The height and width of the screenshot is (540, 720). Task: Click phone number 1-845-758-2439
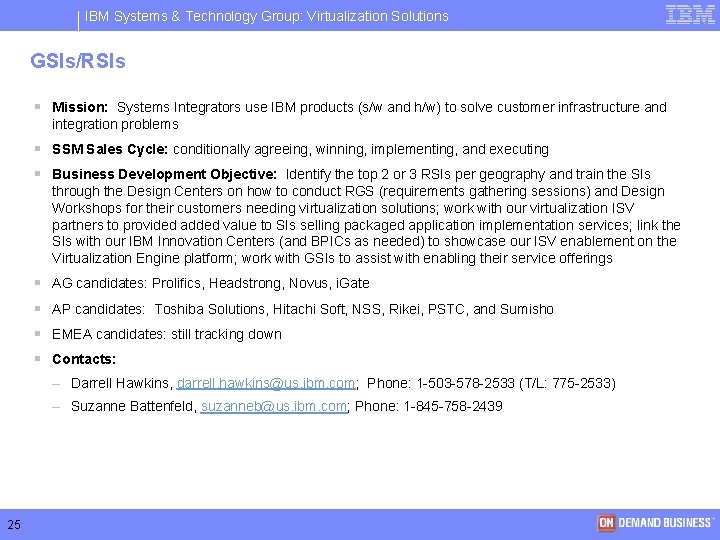coord(453,406)
